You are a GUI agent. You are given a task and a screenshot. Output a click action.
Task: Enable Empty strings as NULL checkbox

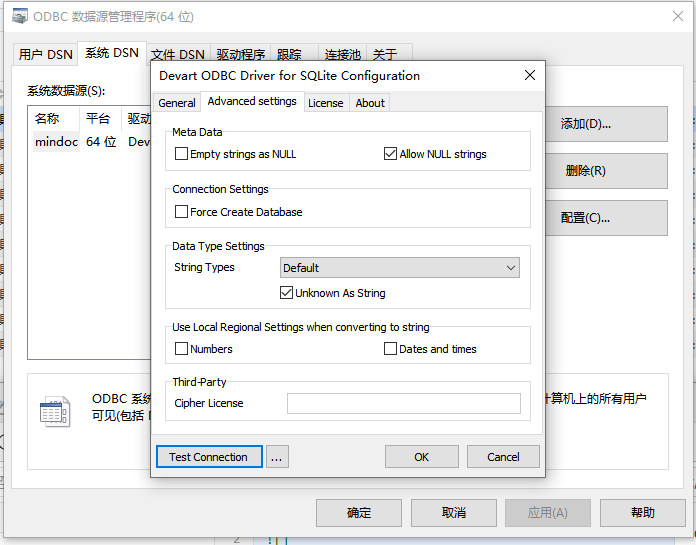tap(182, 154)
